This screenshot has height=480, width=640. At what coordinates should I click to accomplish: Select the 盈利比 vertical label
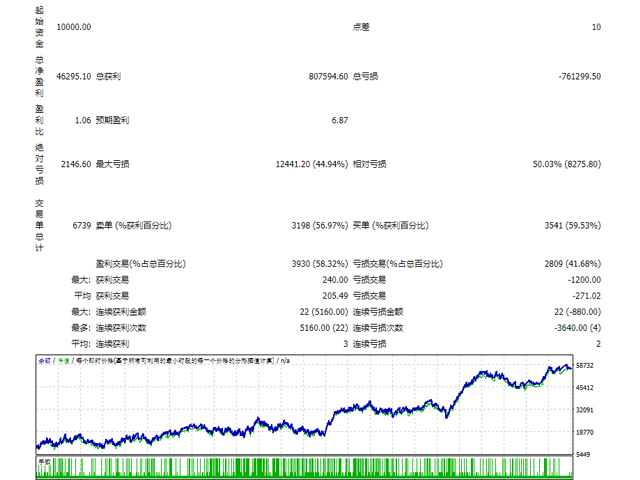[x=39, y=120]
